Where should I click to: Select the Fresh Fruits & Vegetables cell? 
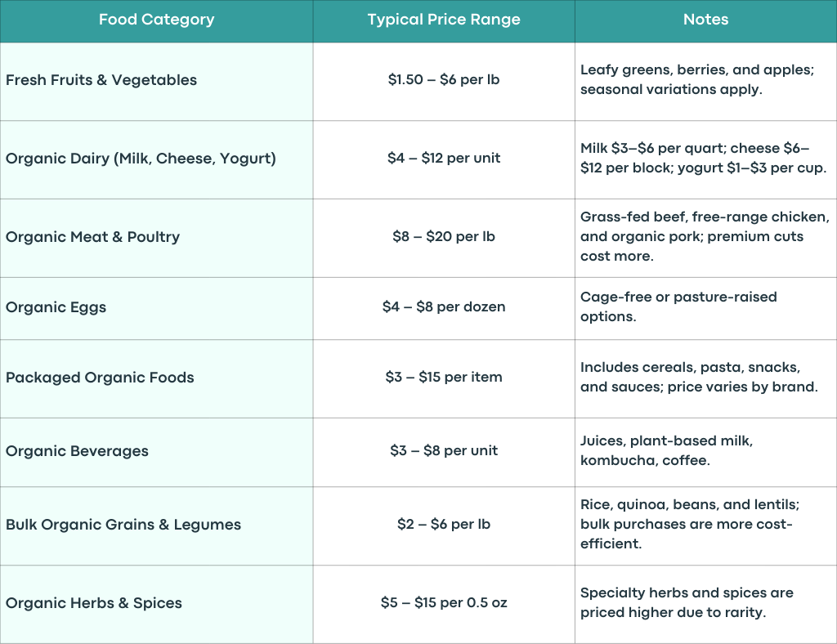pos(156,82)
